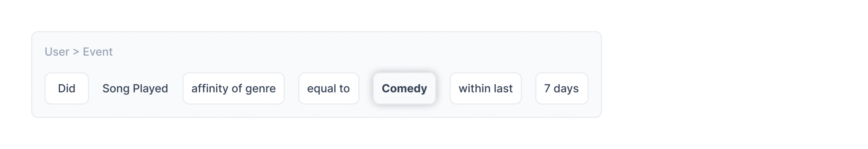Click "Event" in the breadcrumb

pos(98,52)
